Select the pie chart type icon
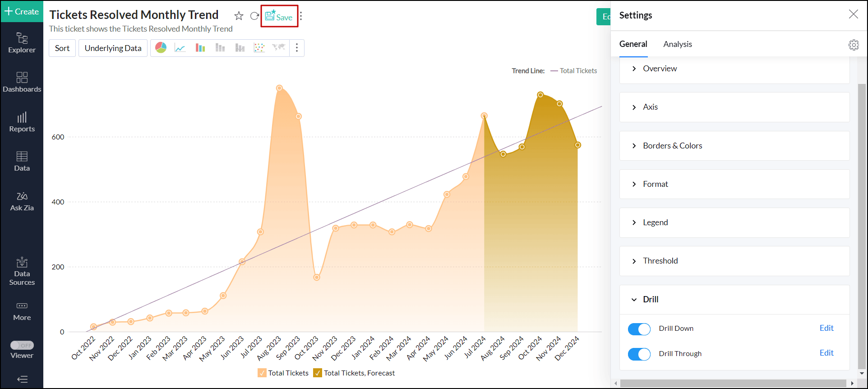 (161, 48)
